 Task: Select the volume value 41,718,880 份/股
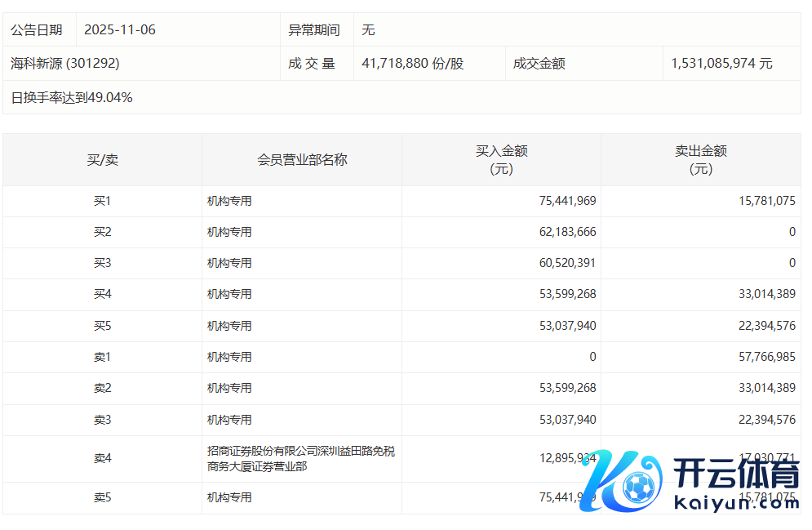pyautogui.click(x=412, y=64)
